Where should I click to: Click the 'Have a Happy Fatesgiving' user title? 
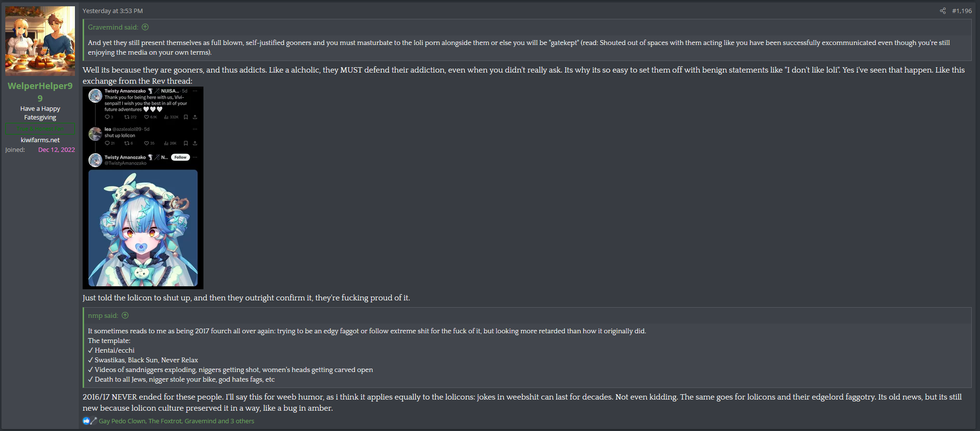click(x=40, y=113)
